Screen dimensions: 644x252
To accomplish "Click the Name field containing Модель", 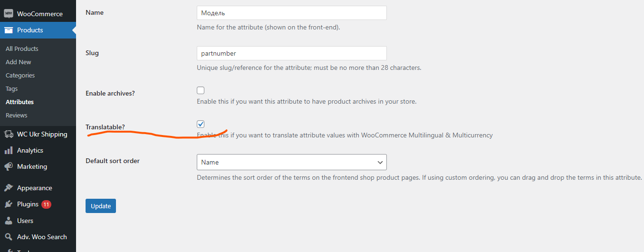I will click(x=292, y=13).
